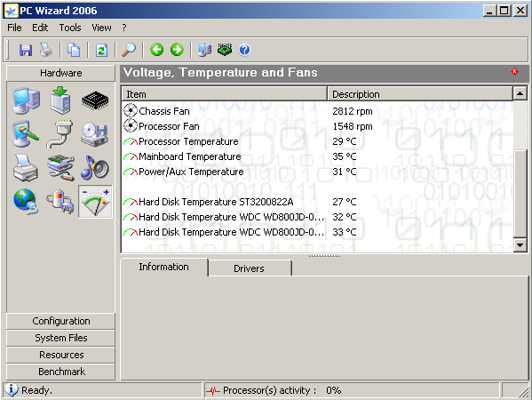Open the ? help menu
The image size is (532, 400).
(124, 28)
